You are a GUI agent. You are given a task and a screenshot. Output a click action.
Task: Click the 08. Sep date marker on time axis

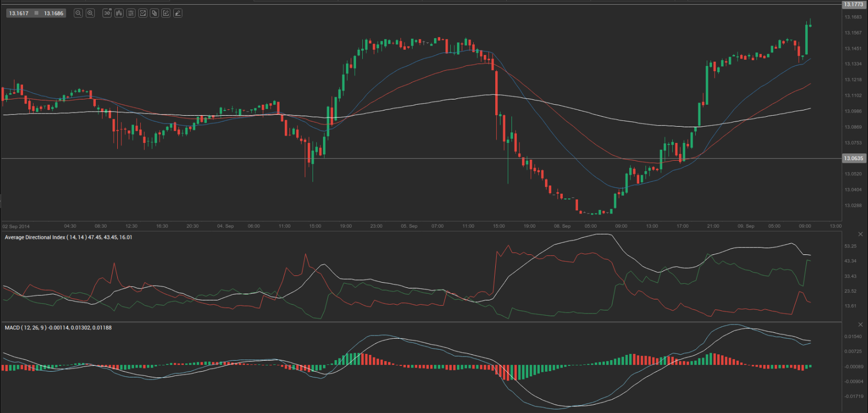pyautogui.click(x=562, y=226)
